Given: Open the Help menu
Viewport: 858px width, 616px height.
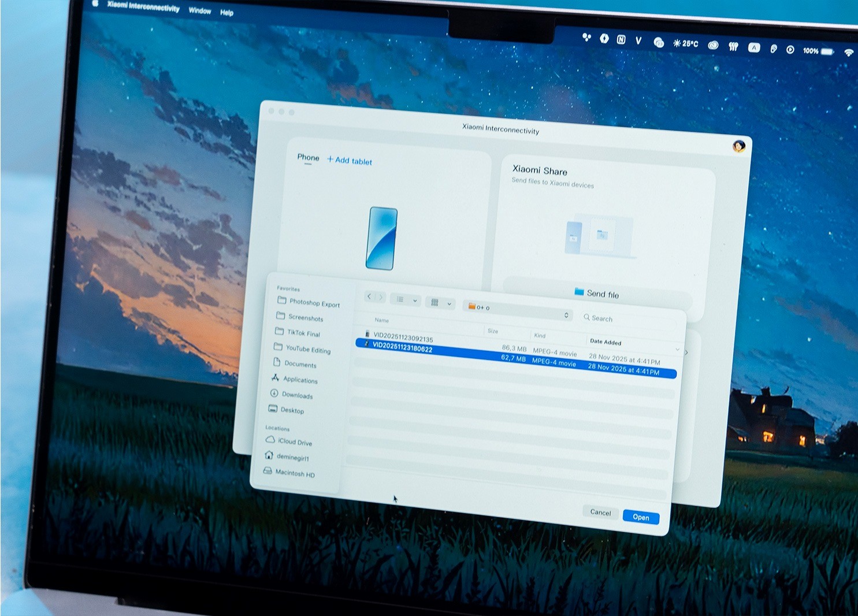Looking at the screenshot, I should 226,12.
